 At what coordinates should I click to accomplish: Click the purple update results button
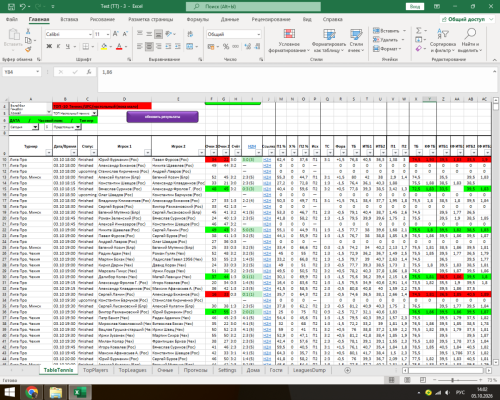coord(162,117)
